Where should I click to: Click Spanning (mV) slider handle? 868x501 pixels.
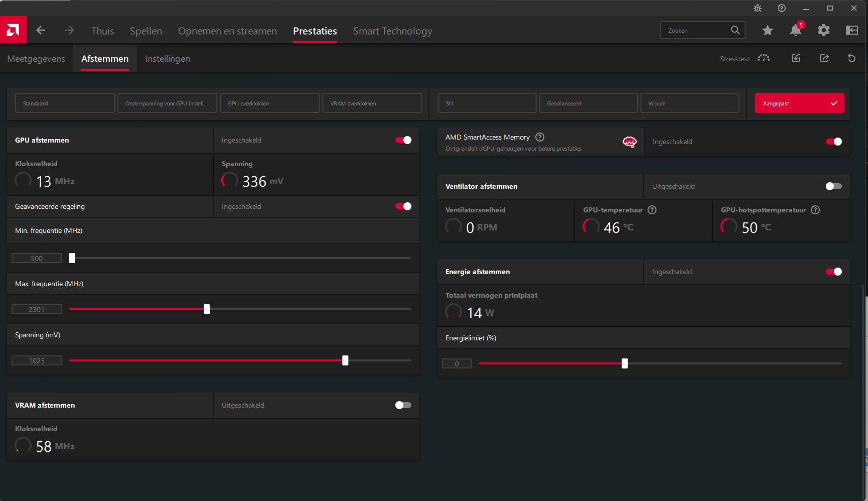[x=345, y=360]
